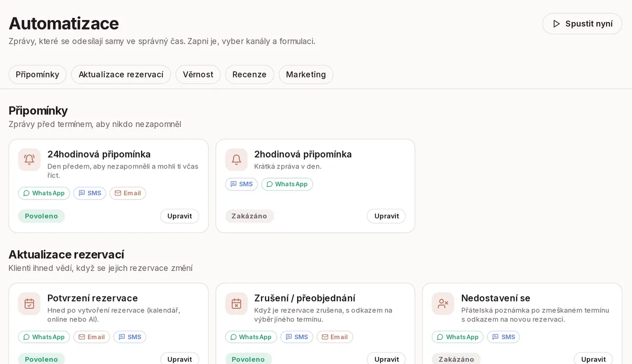Viewport: 632px width, 364px height.
Task: Click the play icon in Spustit nyní
Action: coord(556,24)
